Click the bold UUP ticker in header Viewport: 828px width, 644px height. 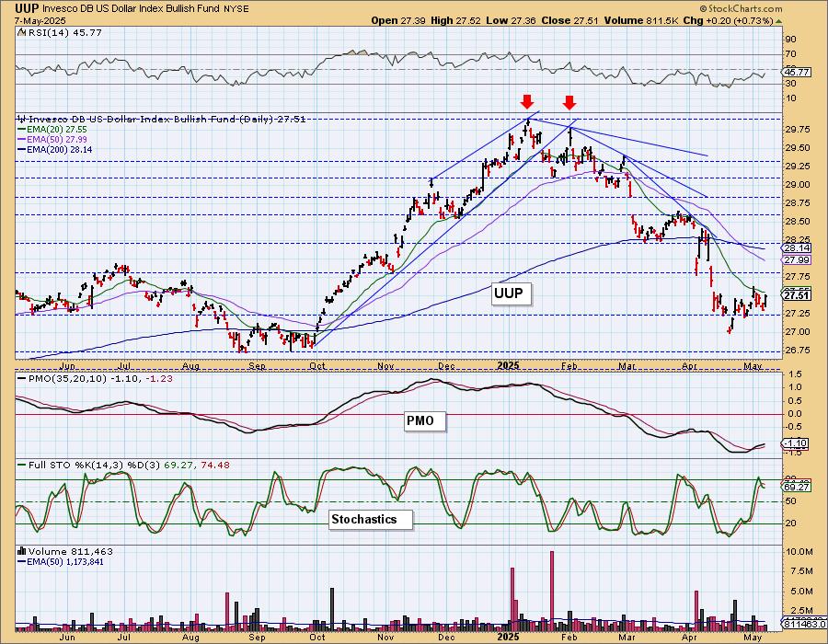27,8
